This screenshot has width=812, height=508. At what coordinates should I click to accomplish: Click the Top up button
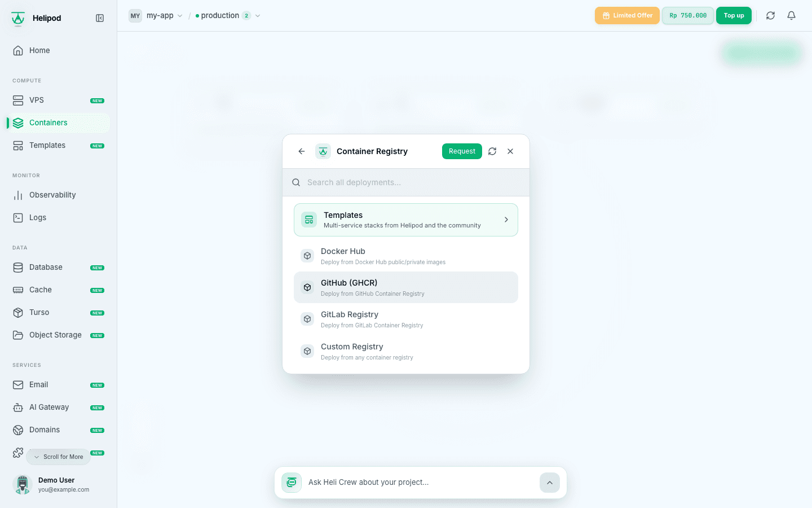(734, 15)
